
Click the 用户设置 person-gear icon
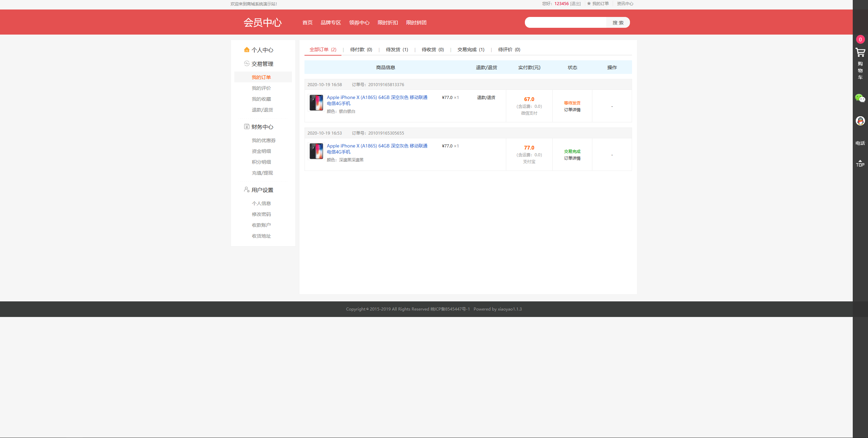click(x=246, y=190)
